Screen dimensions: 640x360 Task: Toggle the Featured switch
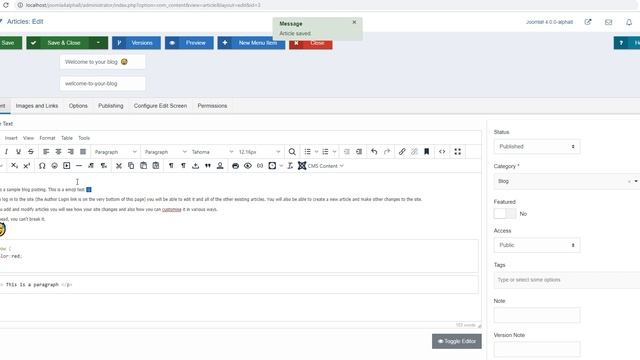pyautogui.click(x=505, y=213)
